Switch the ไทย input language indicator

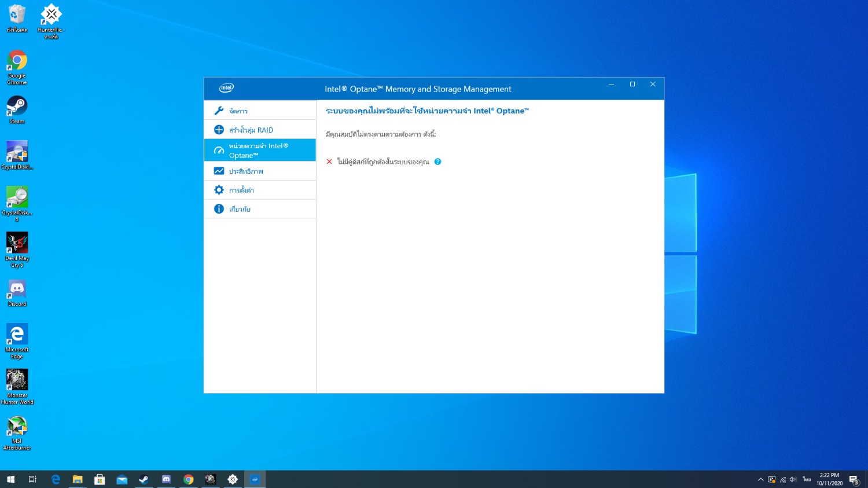807,479
